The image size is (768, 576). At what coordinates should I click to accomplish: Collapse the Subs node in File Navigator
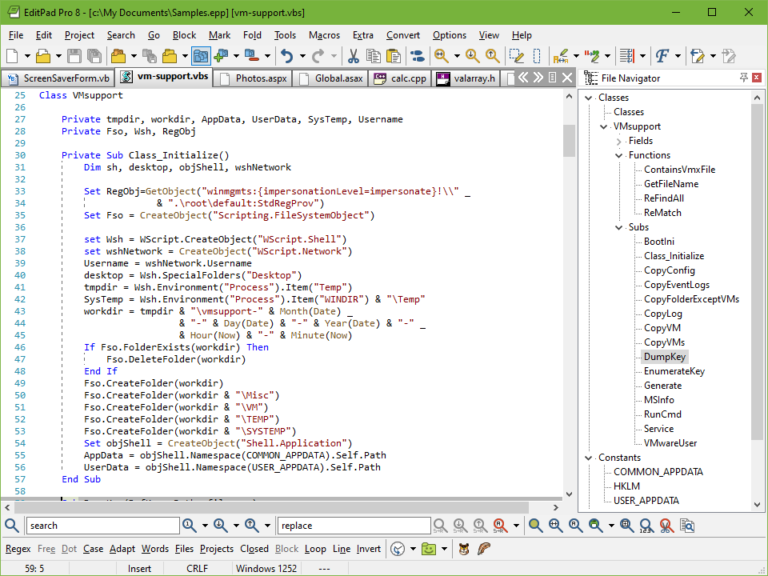(x=619, y=227)
